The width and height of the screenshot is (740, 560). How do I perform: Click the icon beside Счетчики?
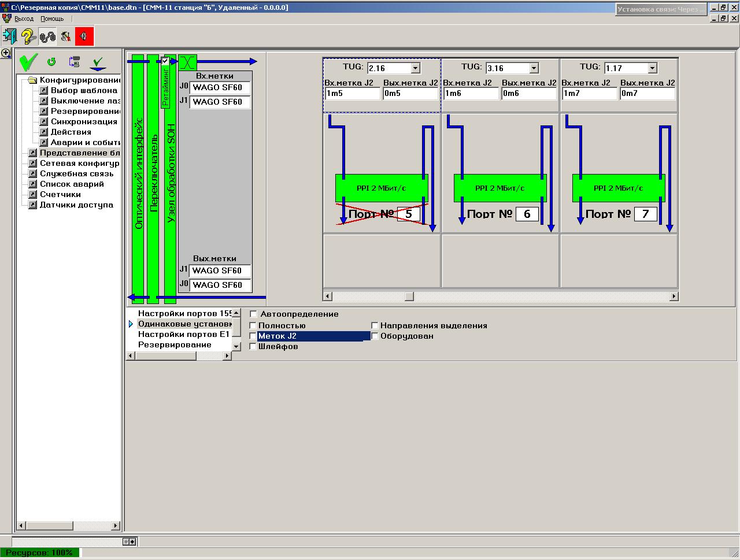coord(33,194)
